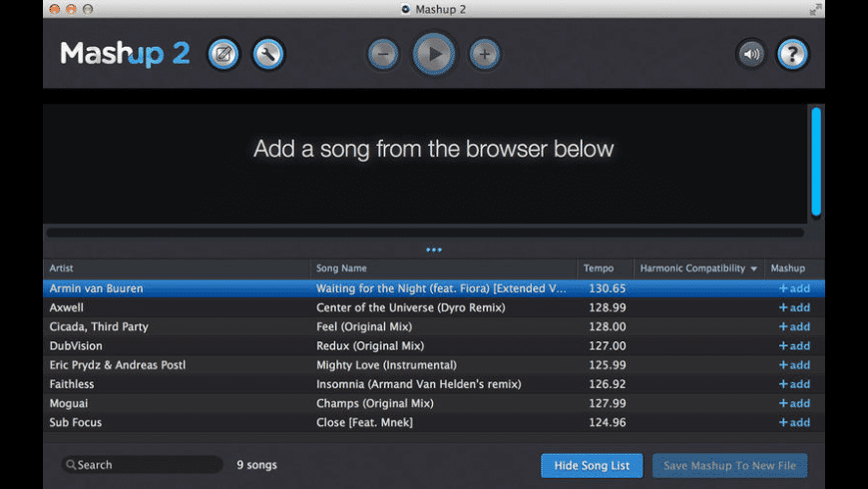Add Armin van Buuren song to mashup
Viewport: 868px width, 489px height.
794,288
